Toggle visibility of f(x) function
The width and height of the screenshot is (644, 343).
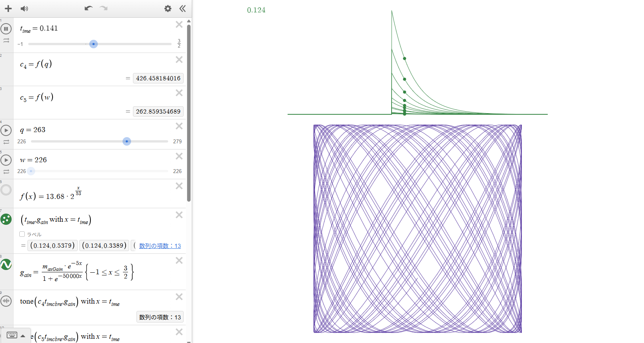(6, 190)
